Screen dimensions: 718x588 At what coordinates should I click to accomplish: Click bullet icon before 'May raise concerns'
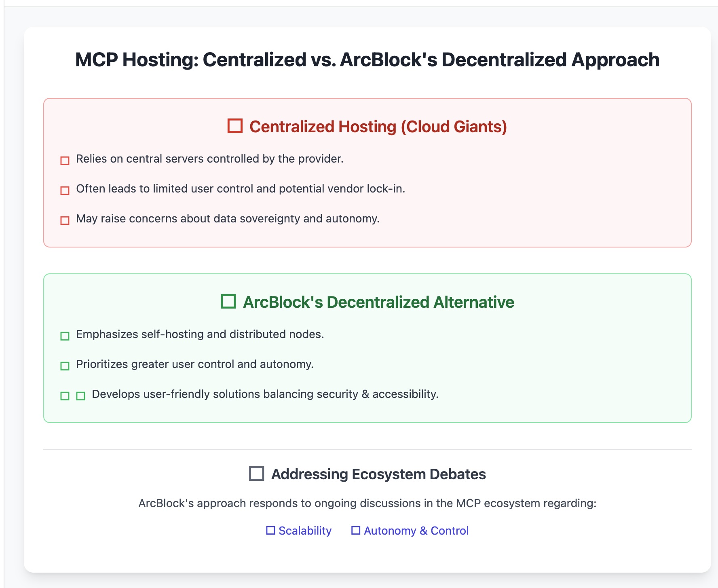pos(65,220)
